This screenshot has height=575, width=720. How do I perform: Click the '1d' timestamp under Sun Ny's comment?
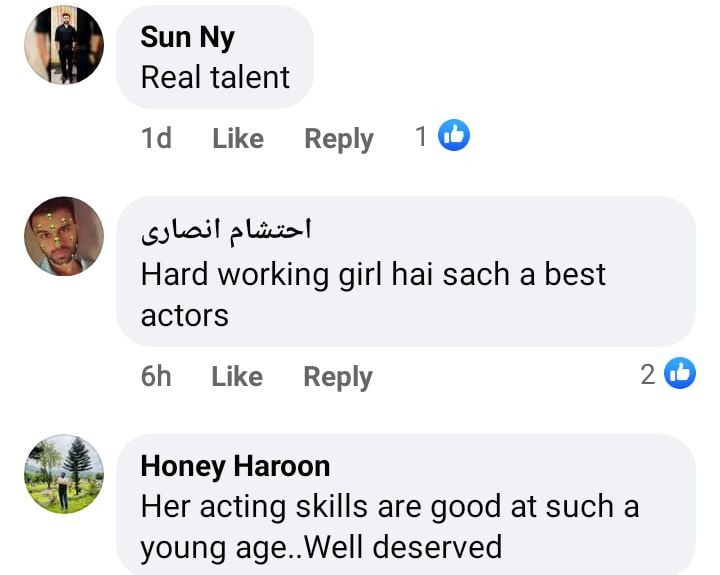pos(156,138)
